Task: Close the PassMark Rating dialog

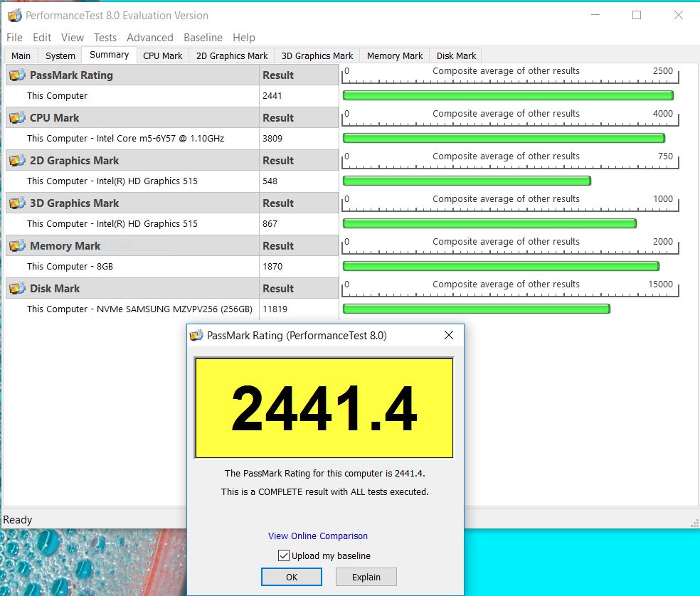Action: click(x=449, y=336)
